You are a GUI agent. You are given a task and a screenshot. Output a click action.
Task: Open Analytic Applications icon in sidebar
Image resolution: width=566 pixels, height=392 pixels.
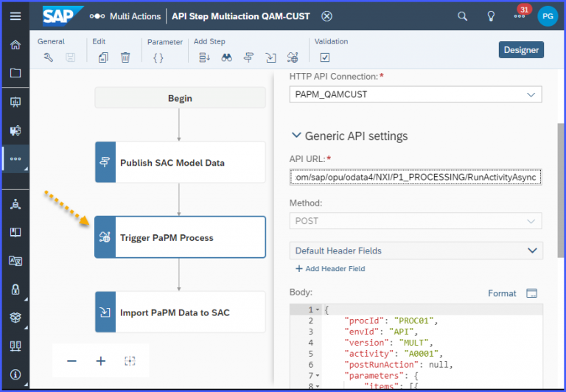pyautogui.click(x=15, y=130)
